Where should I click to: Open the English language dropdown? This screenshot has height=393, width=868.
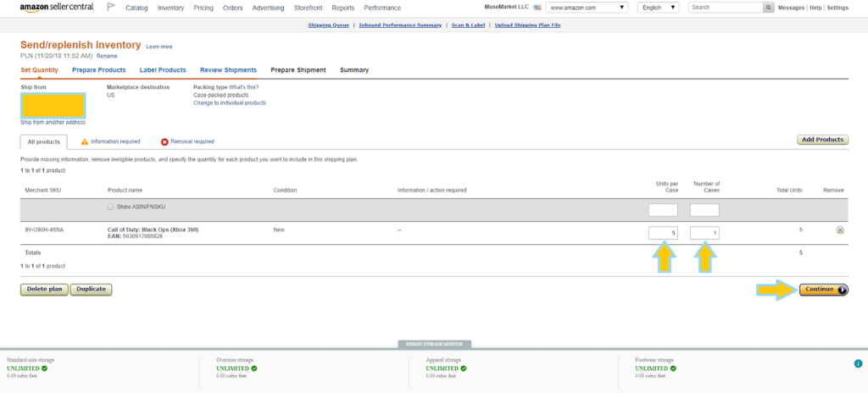pyautogui.click(x=658, y=8)
